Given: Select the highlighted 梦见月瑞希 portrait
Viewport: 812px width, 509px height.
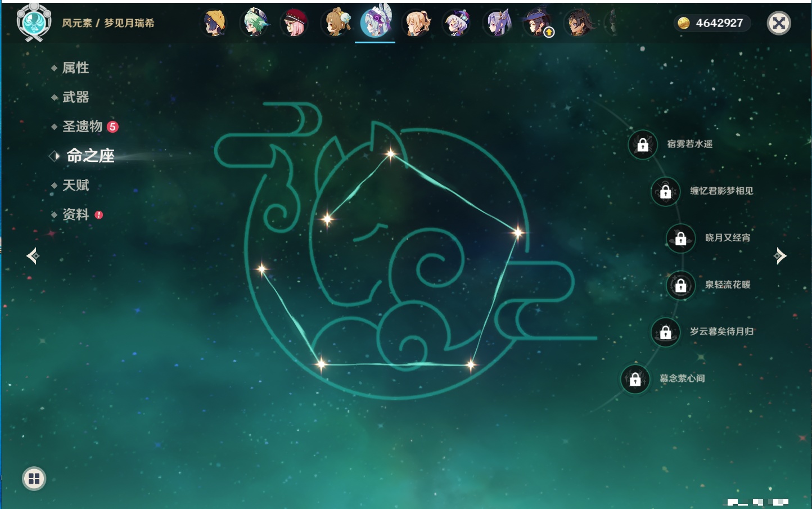Looking at the screenshot, I should [x=376, y=22].
